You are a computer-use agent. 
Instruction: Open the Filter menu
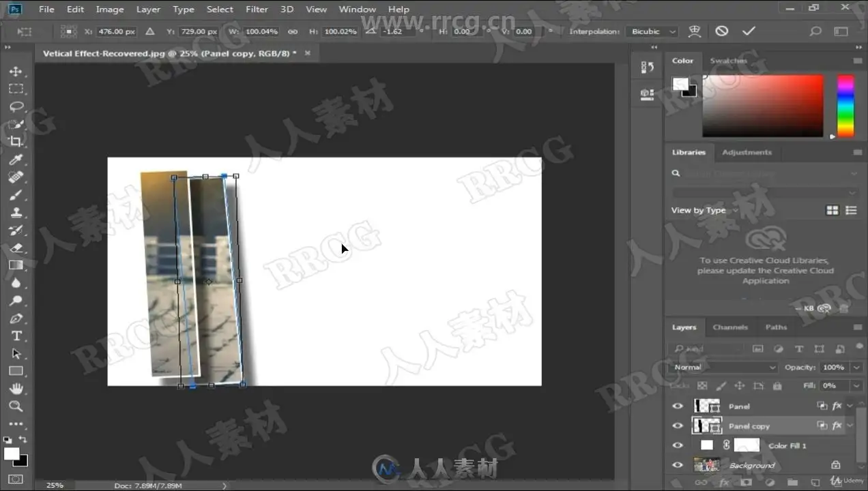(x=257, y=9)
